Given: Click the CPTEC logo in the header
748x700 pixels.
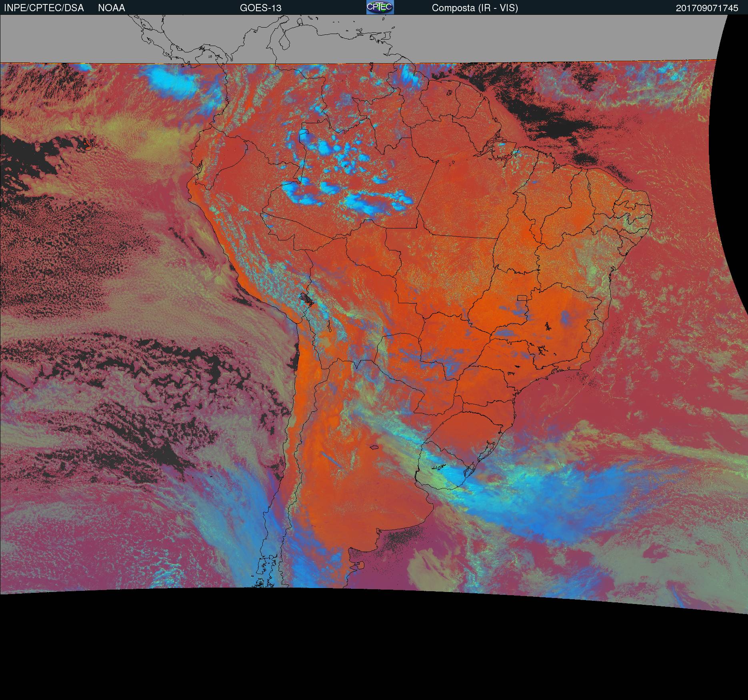Looking at the screenshot, I should (380, 7).
